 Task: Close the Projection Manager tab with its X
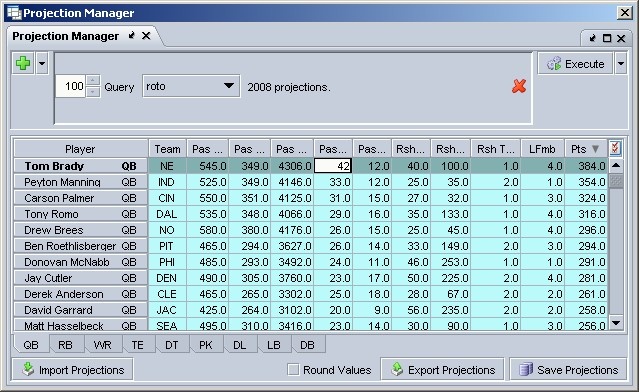pyautogui.click(x=146, y=36)
